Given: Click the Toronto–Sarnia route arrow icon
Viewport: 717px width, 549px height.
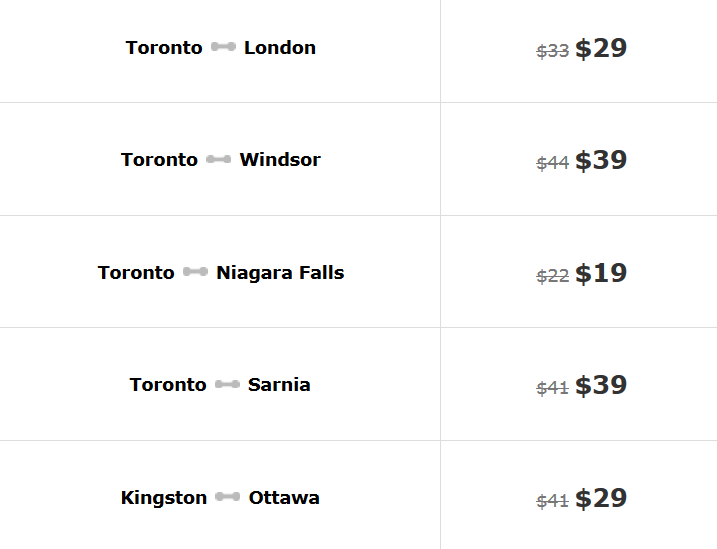Looking at the screenshot, I should (227, 384).
